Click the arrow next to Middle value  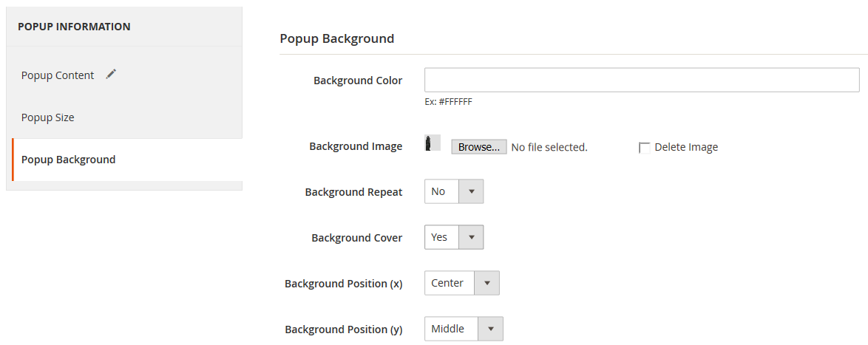pyautogui.click(x=491, y=329)
